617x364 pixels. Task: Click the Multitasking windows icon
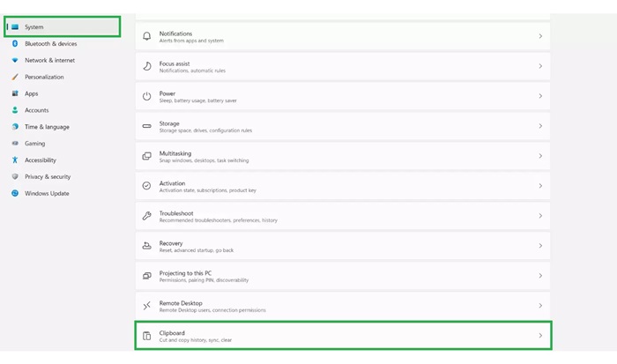pyautogui.click(x=147, y=156)
